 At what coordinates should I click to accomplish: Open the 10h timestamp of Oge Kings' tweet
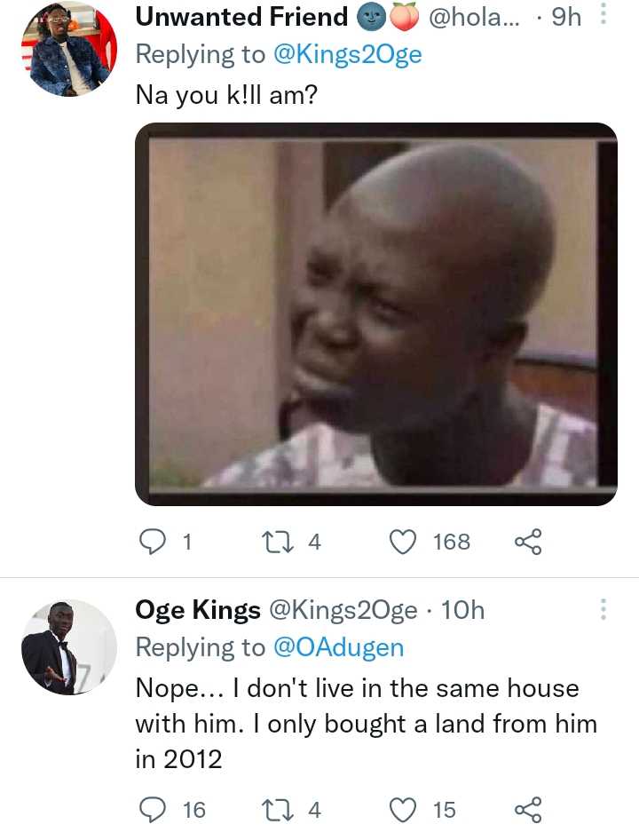(462, 610)
